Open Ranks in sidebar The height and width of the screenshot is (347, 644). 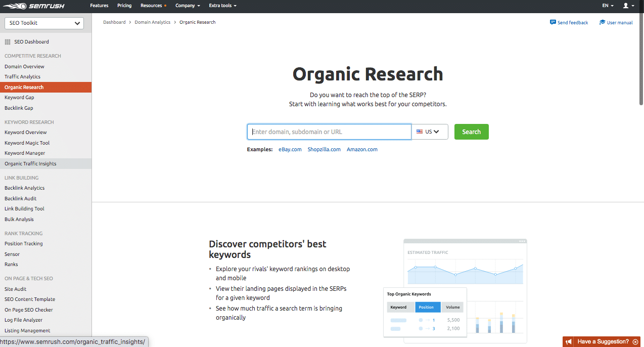(11, 265)
